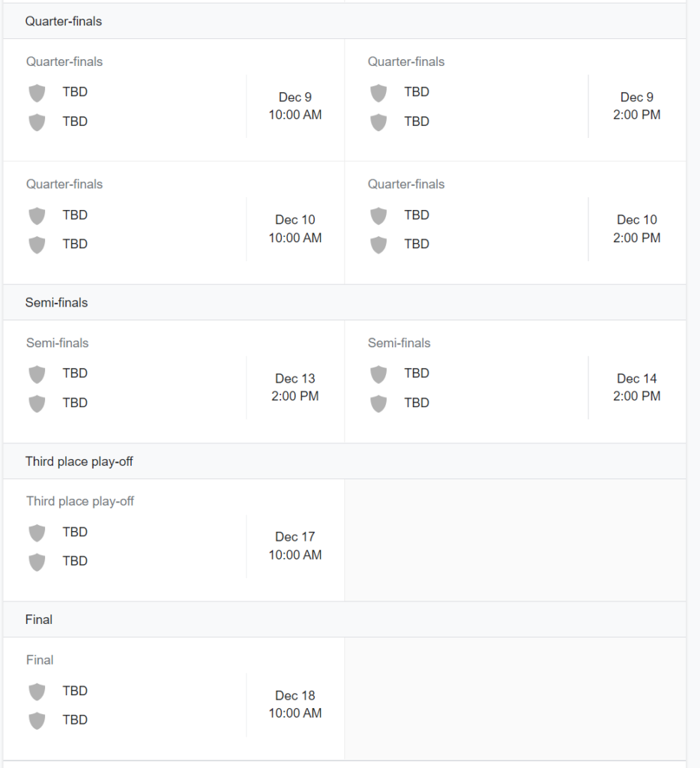Screen dimensions: 700x768
Task: Click the gray "Third place play-off" header bar
Action: click(x=344, y=461)
